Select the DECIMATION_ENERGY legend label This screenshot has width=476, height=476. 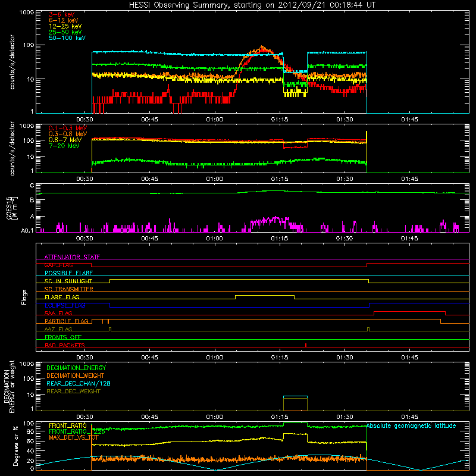pyautogui.click(x=76, y=368)
